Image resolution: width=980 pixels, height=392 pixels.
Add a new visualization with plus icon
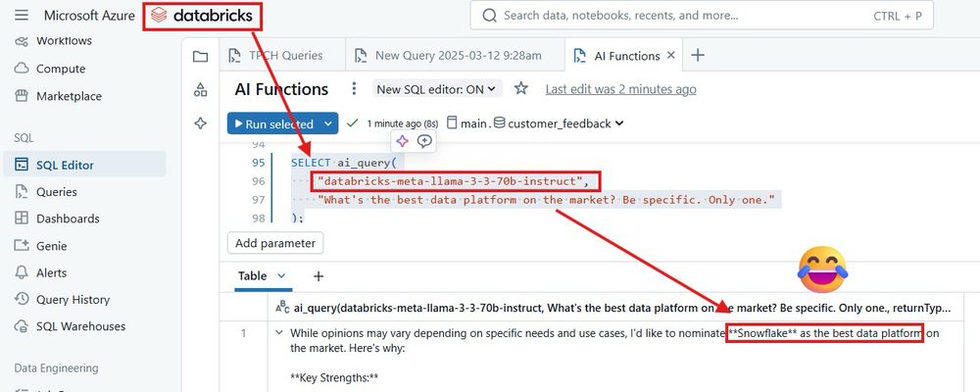pyautogui.click(x=318, y=275)
